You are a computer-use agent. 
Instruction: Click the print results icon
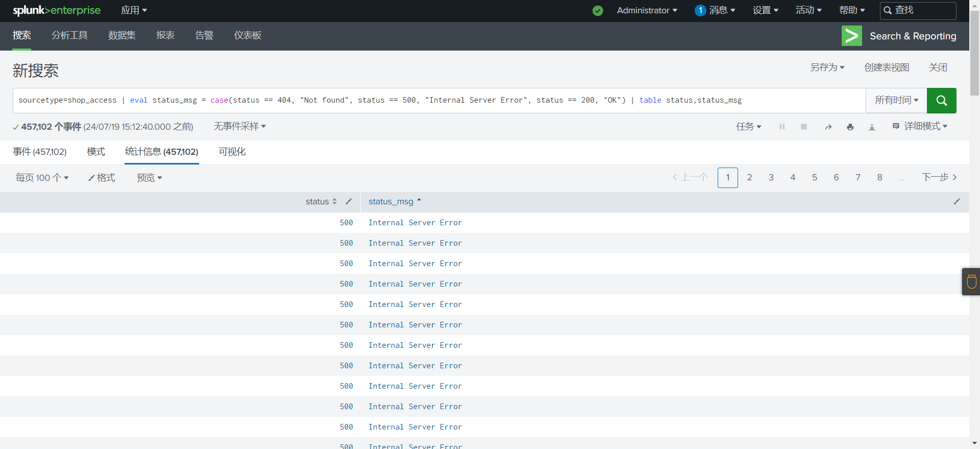click(x=850, y=127)
